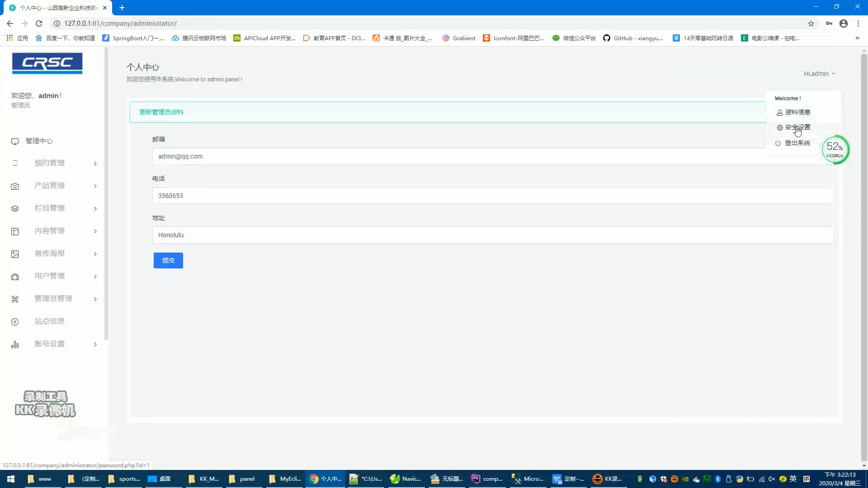868x488 pixels.
Task: Submit form with 提交 button
Action: (x=168, y=260)
